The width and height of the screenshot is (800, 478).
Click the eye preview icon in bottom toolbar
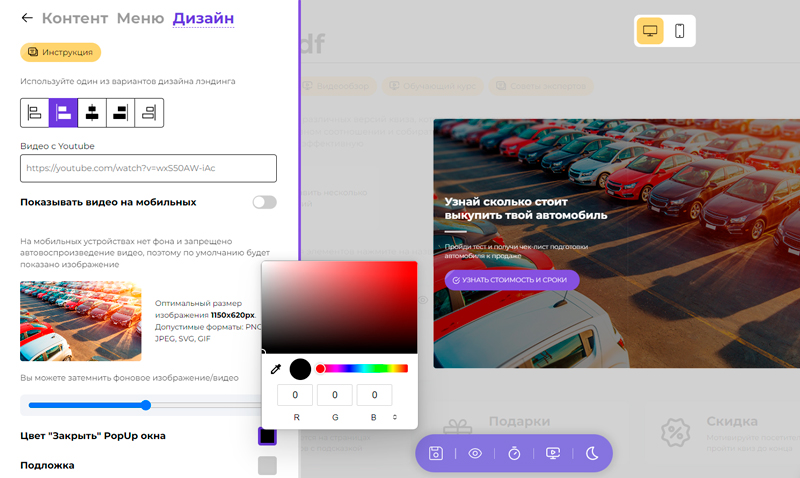point(475,453)
